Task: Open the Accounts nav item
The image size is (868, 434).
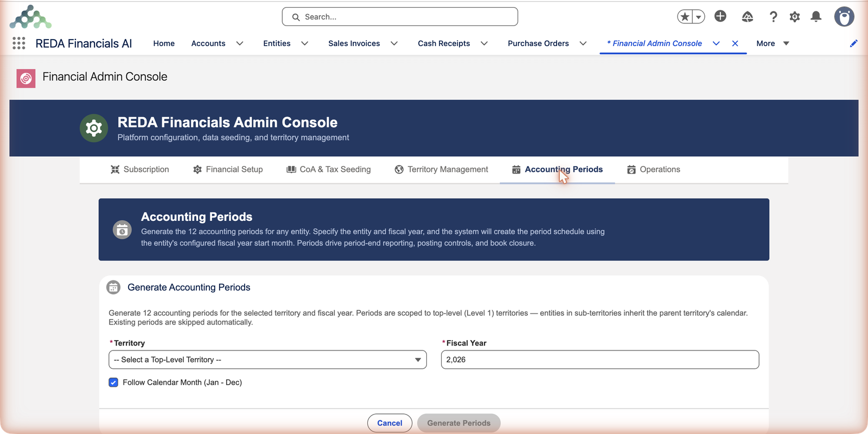Action: [208, 43]
